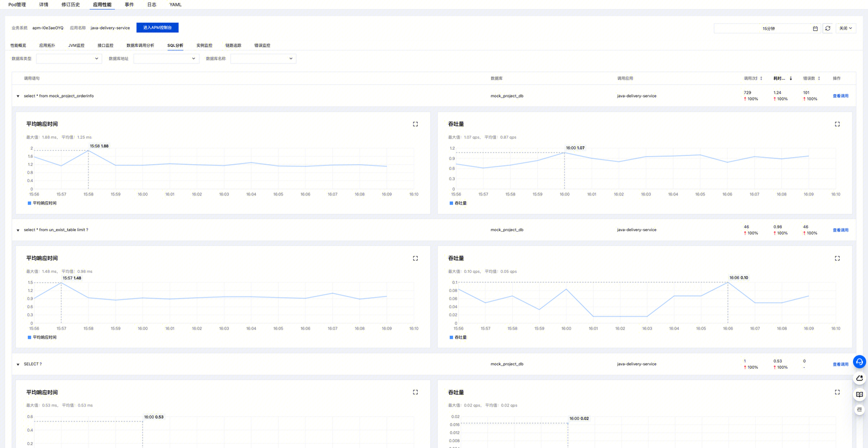Click the 调用语句 column header
The image size is (868, 448).
[32, 79]
